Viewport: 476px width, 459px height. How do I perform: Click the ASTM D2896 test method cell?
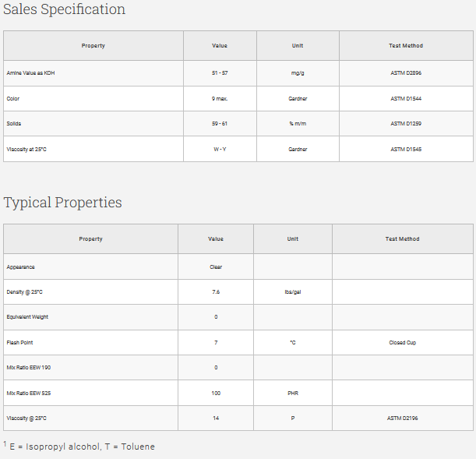tap(406, 73)
